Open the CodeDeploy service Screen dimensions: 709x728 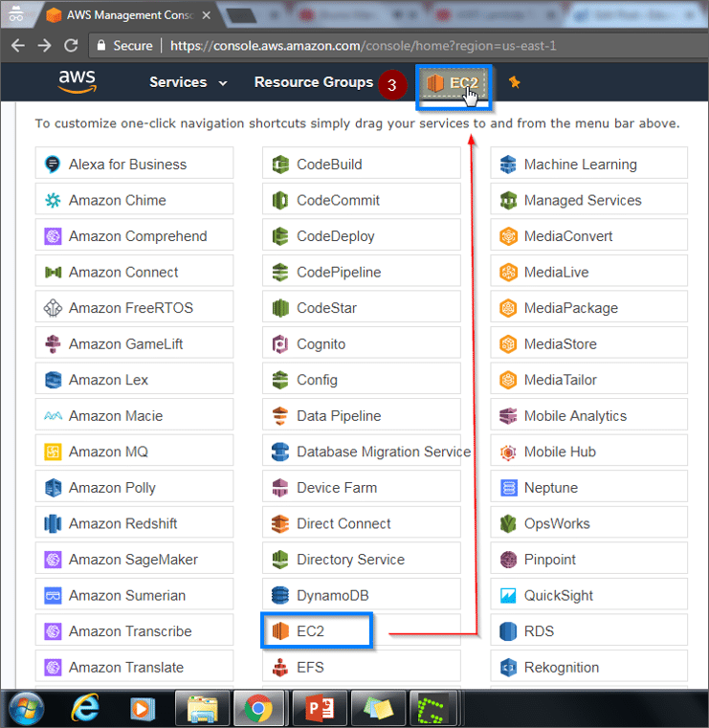click(362, 236)
